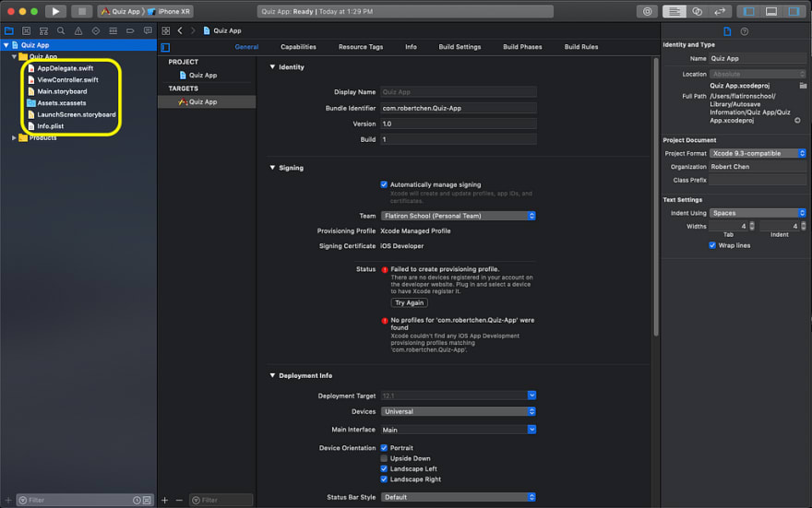Go back in editor history

click(x=180, y=30)
